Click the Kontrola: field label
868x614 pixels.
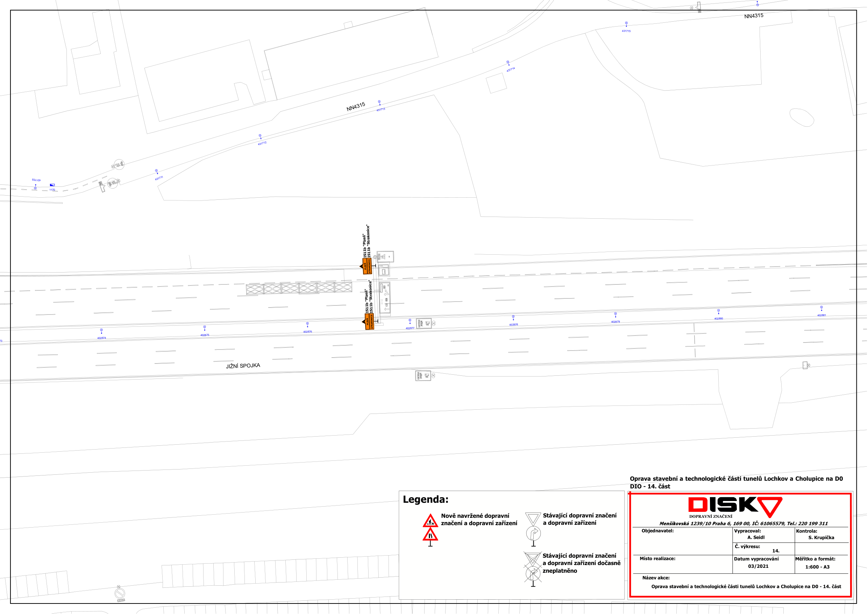click(x=806, y=531)
